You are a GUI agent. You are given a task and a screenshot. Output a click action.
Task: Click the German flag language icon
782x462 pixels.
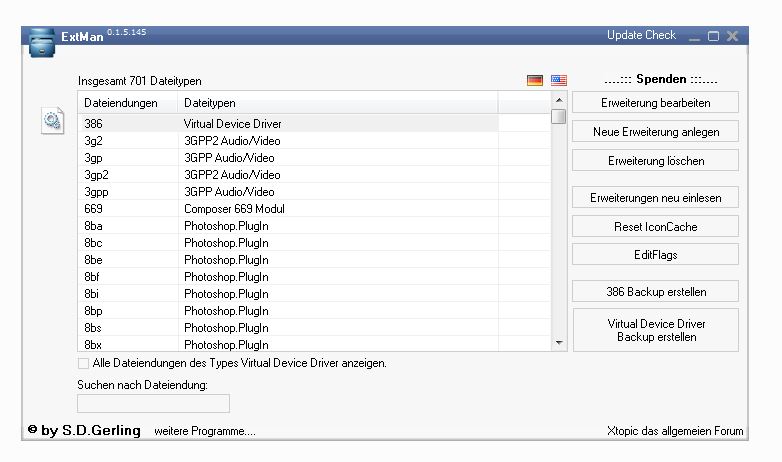(535, 80)
